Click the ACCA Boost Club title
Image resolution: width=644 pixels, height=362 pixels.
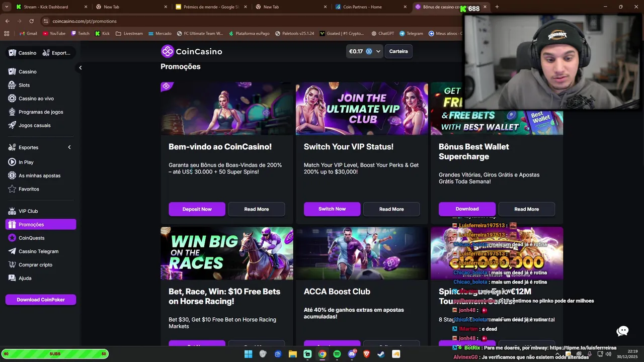[x=337, y=292]
